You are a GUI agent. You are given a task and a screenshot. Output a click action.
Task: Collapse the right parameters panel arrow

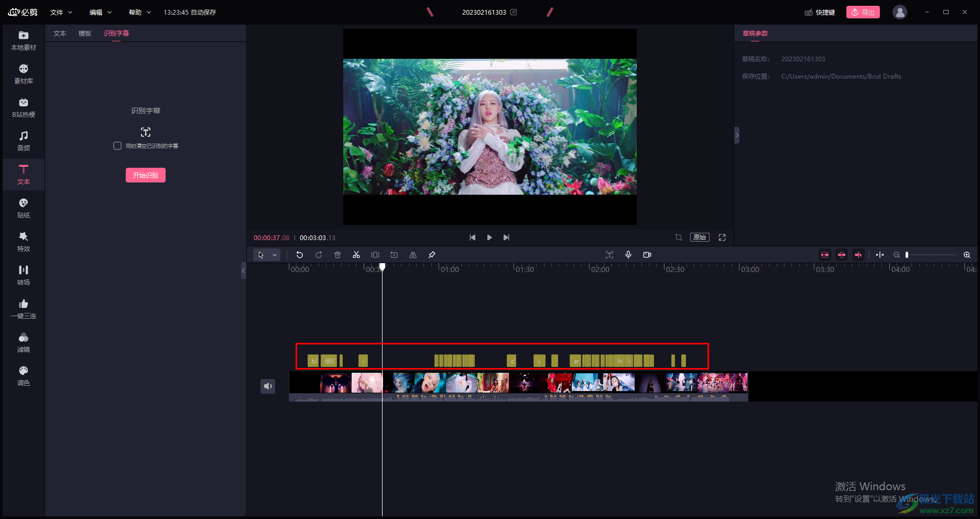737,135
